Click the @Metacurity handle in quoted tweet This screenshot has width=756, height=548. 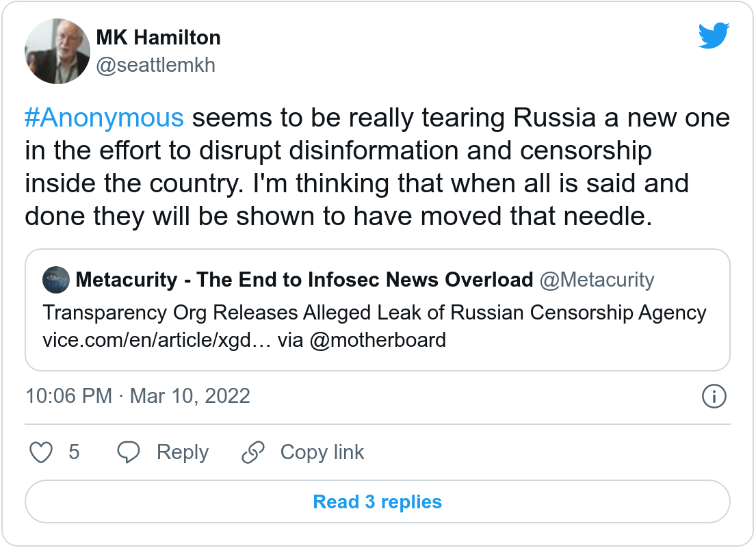click(597, 280)
